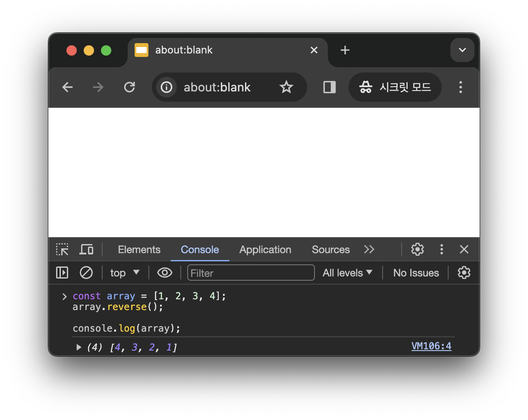Toggle the browser side panel icon

pyautogui.click(x=330, y=88)
